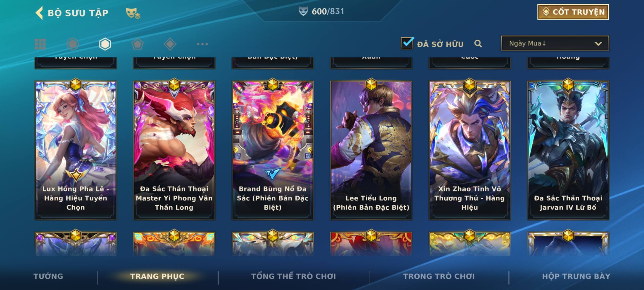Image resolution: width=644 pixels, height=290 pixels.
Task: Uncheck the Đã Sở Hữu checkbox
Action: [x=407, y=43]
